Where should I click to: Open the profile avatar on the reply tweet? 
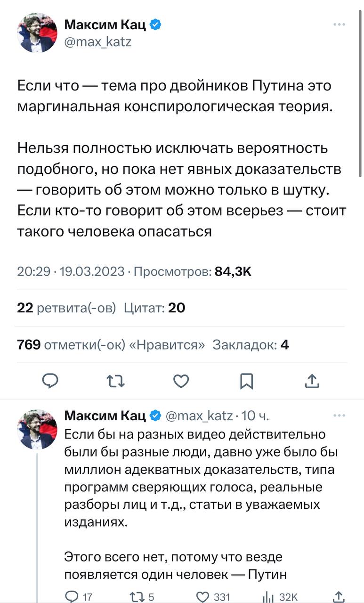coord(37,429)
